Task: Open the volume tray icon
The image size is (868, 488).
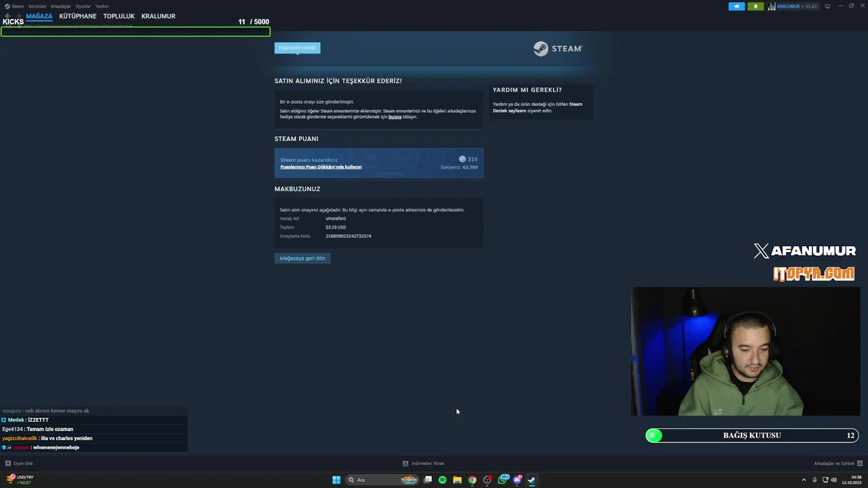Action: tap(833, 480)
